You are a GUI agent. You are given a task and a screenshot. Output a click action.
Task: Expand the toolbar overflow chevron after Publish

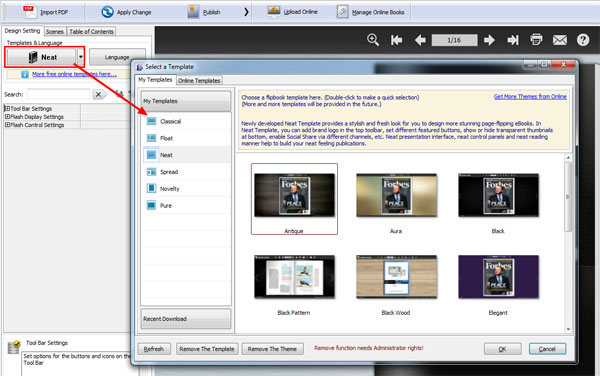tap(246, 12)
